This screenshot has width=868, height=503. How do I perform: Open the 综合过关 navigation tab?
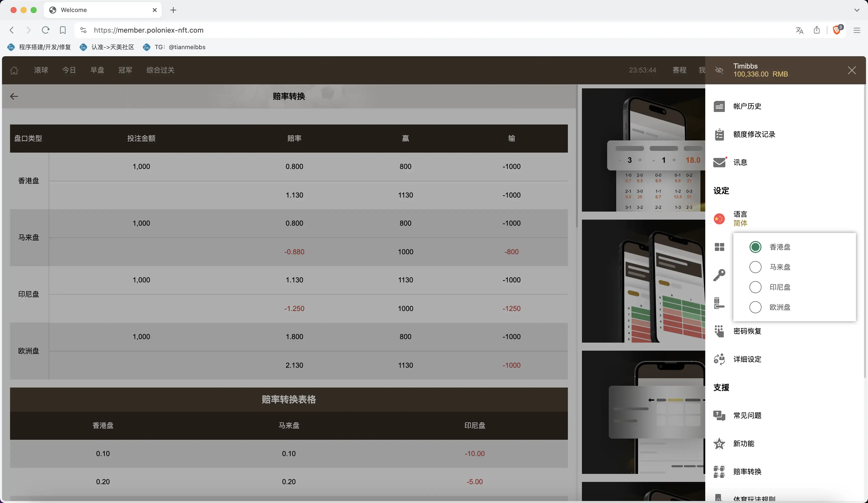tap(160, 70)
